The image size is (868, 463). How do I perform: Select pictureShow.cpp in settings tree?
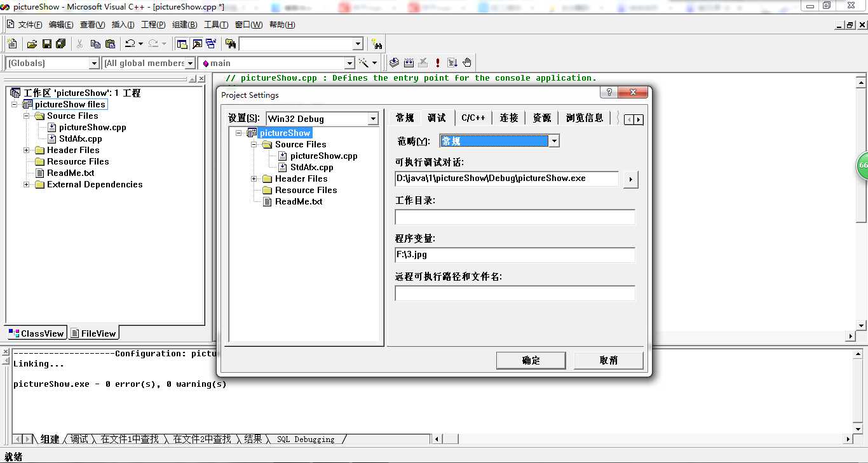323,156
